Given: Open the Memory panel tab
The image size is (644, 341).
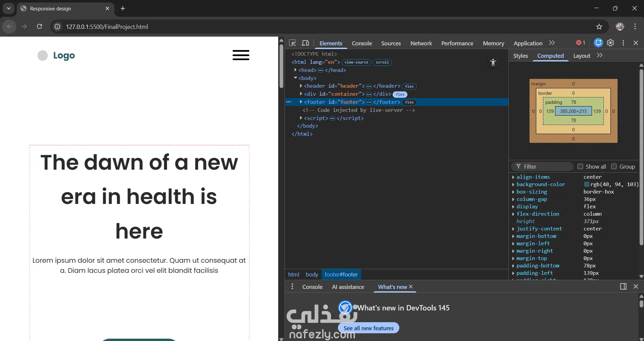Looking at the screenshot, I should point(493,43).
